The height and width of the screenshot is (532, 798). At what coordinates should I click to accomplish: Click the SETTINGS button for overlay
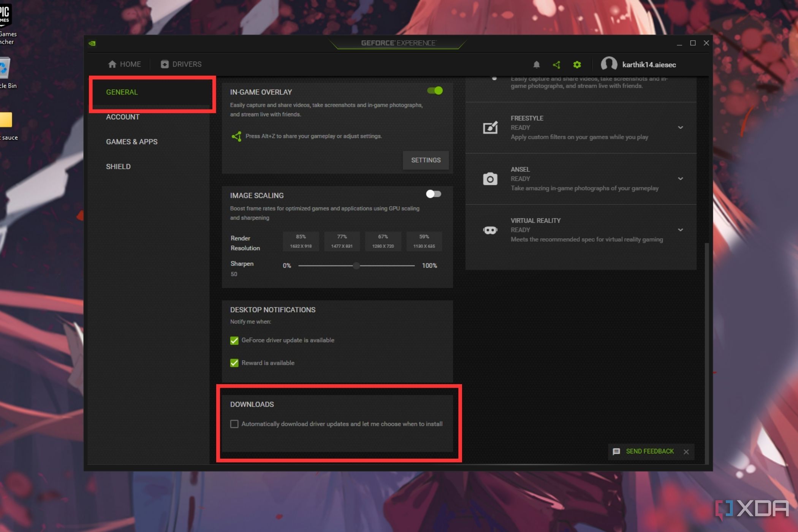click(426, 160)
